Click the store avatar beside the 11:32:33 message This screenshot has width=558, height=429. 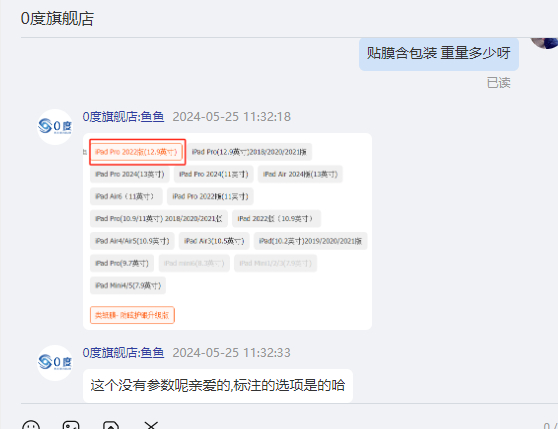[55, 363]
